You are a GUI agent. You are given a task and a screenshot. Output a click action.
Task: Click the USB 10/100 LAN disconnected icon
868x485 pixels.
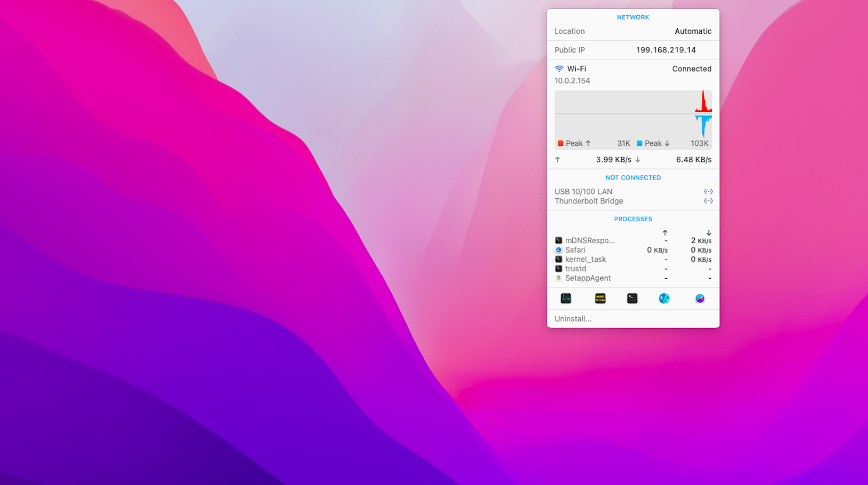click(708, 192)
